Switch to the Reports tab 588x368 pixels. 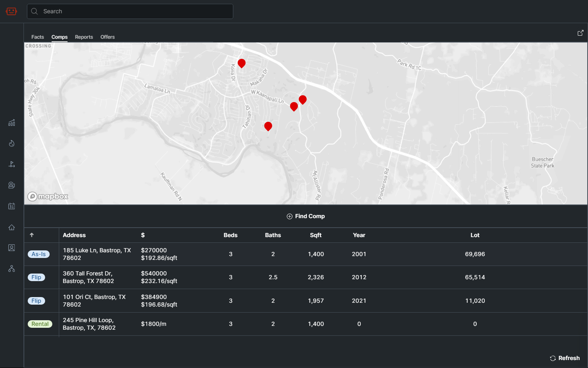coord(84,37)
